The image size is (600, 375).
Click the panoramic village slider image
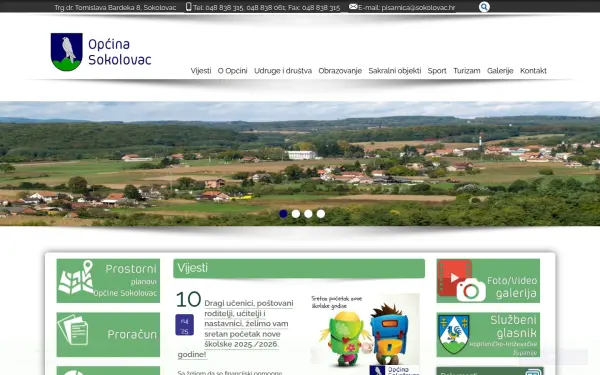click(x=300, y=164)
